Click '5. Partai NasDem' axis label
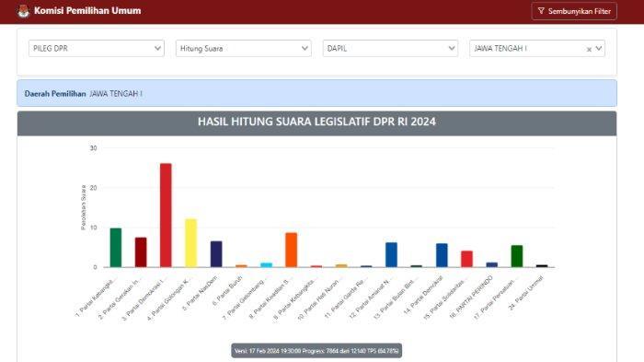 (x=200, y=293)
